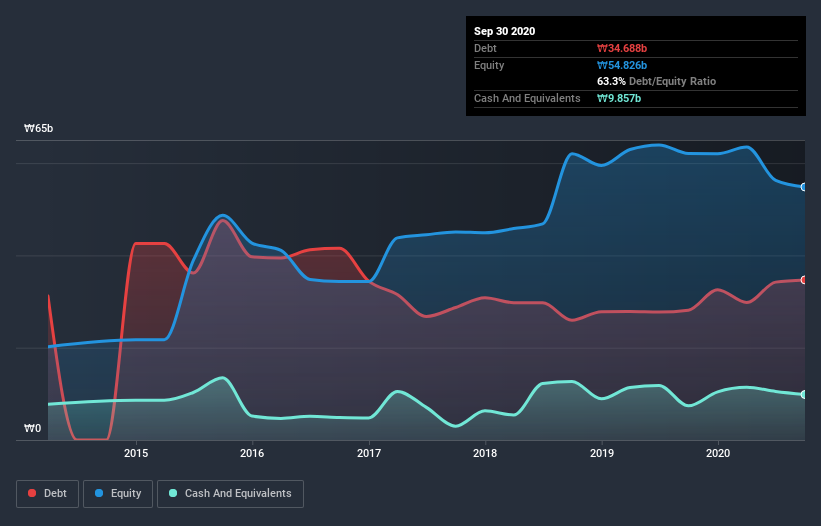
Task: Click the blue Equity legend dot
Action: 99,493
